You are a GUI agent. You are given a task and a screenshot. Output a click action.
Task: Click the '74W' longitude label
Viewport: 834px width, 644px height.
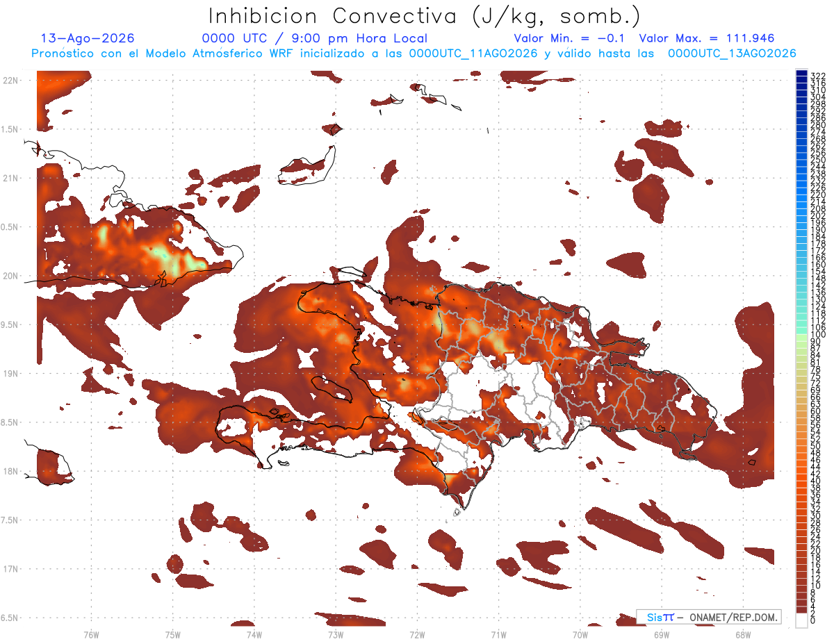click(x=254, y=634)
